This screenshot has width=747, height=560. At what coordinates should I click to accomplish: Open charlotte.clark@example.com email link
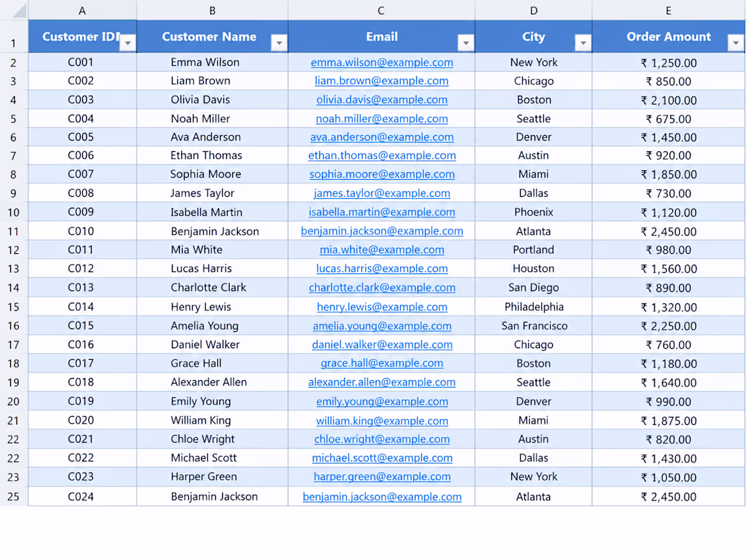[x=382, y=288]
